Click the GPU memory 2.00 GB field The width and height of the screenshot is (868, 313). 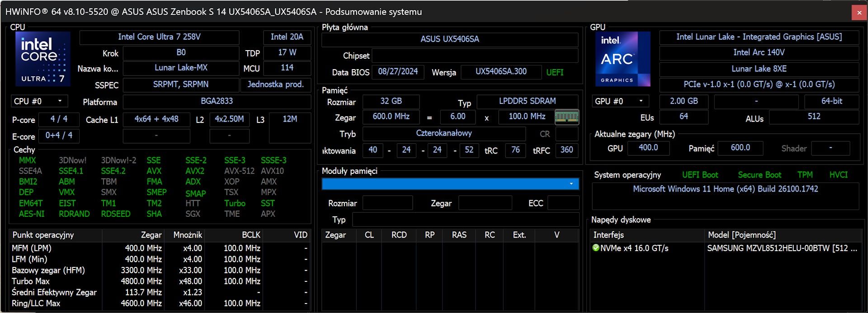pos(684,101)
